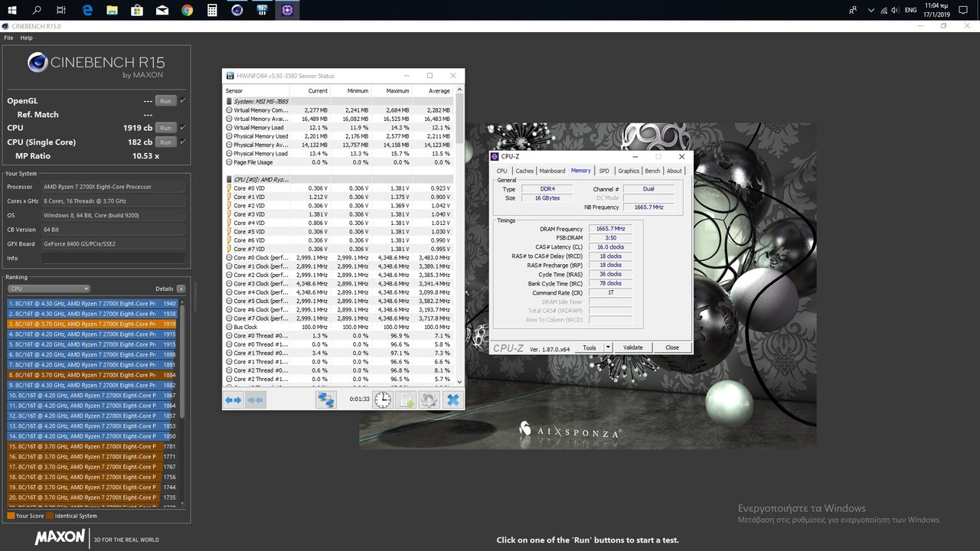Select Page File Usage sensor row
Viewport: 980px width, 551px height.
pyautogui.click(x=338, y=162)
